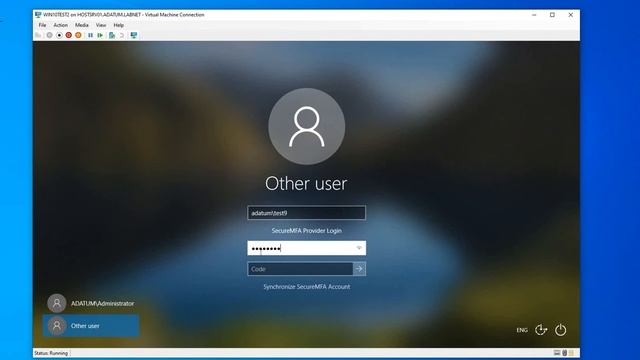640x360 pixels.
Task: Click the red Shut Down toolbar icon
Action: point(69,36)
